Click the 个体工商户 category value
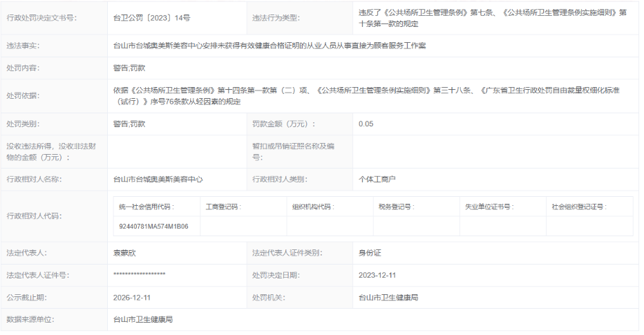 click(377, 179)
